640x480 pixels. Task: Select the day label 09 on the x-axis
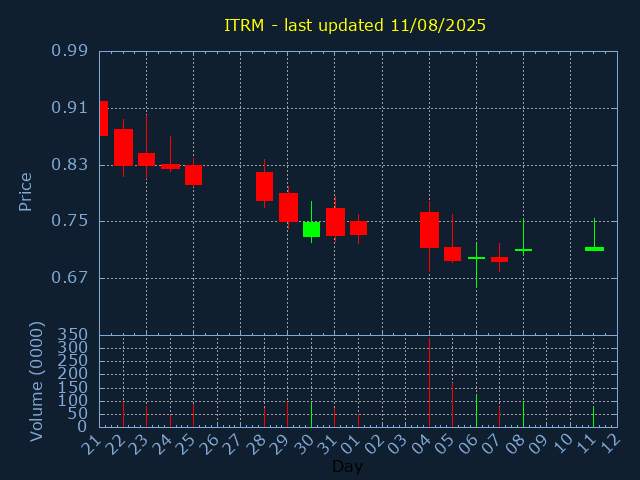539,444
